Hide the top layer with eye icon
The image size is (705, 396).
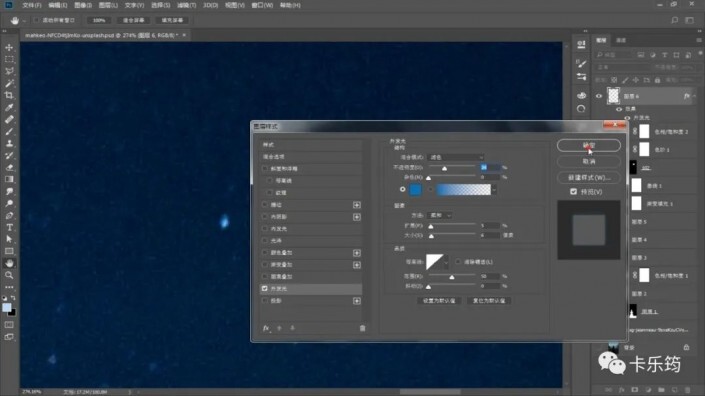coord(599,96)
